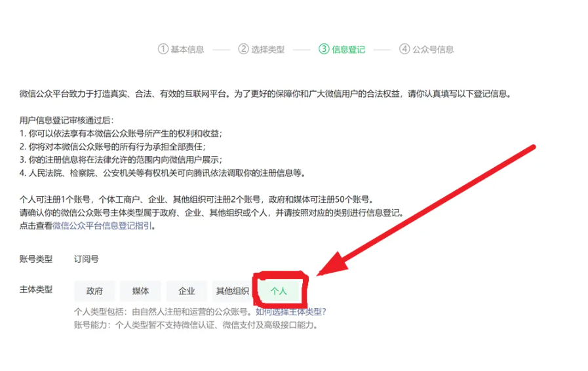The height and width of the screenshot is (371, 588).
Task: Click the 用户信息登记审核通过后 heading text
Action: [x=66, y=121]
